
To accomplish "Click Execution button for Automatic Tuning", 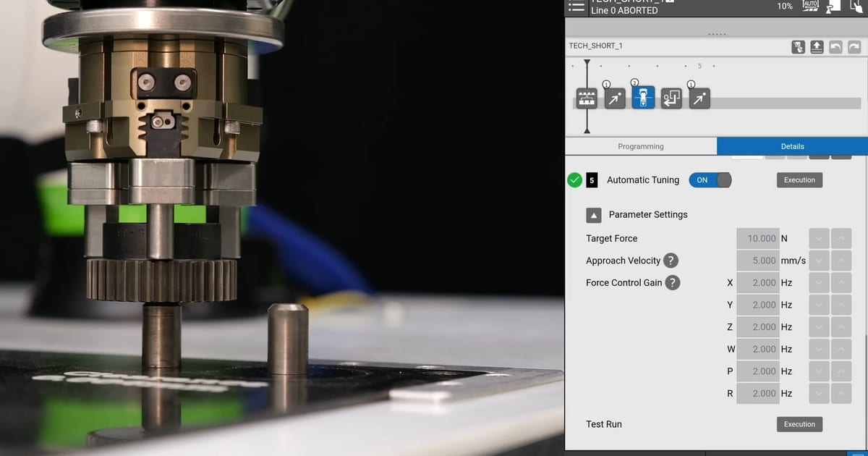I will click(799, 180).
